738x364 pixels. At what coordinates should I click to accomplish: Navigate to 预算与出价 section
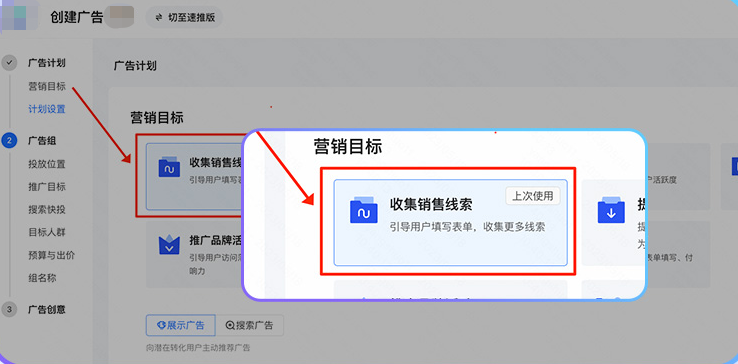51,256
